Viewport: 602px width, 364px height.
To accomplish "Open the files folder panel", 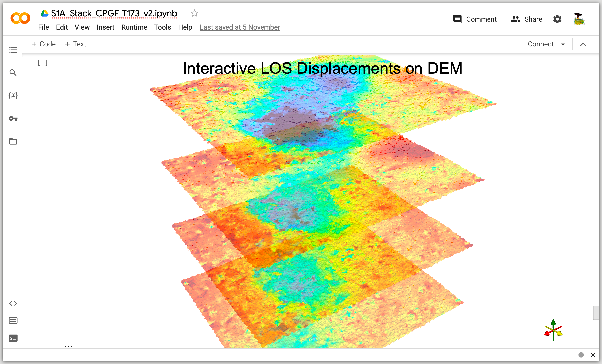I will [13, 141].
